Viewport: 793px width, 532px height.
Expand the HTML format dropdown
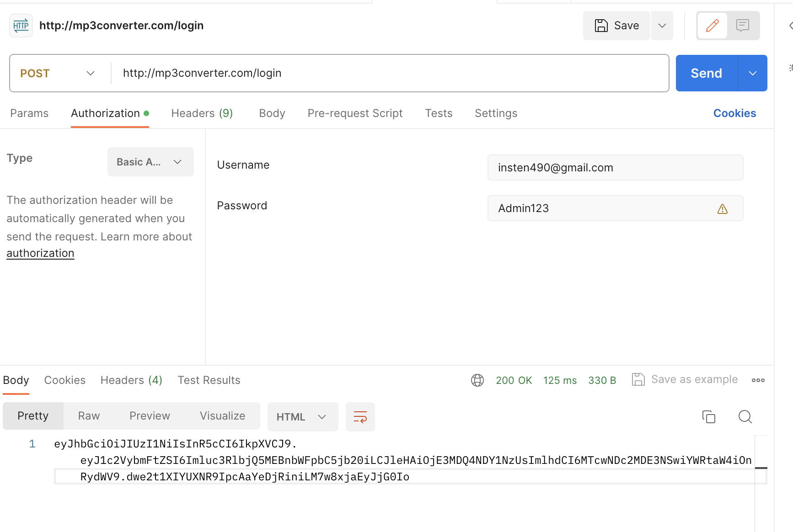tap(302, 417)
